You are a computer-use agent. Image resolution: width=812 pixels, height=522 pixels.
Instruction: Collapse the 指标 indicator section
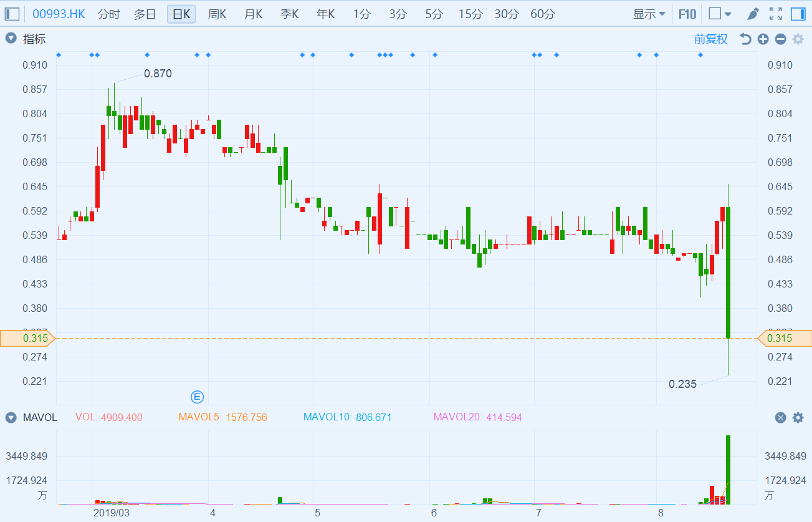pos(11,39)
